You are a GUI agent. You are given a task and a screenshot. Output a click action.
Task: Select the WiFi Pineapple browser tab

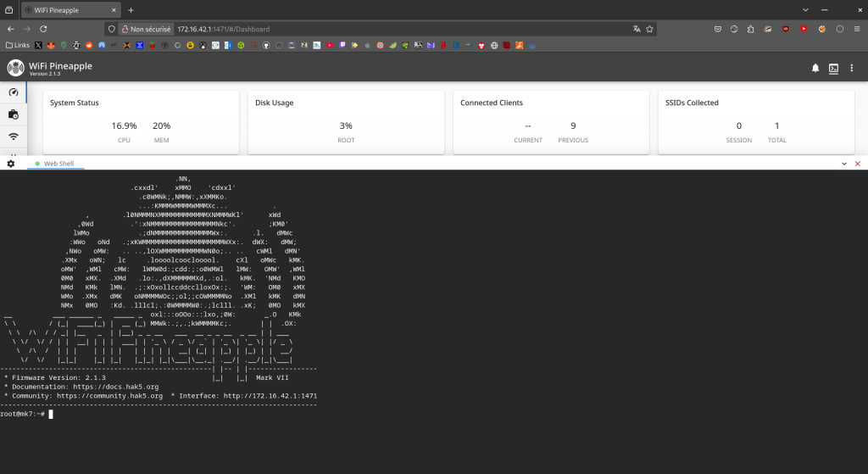click(x=71, y=10)
